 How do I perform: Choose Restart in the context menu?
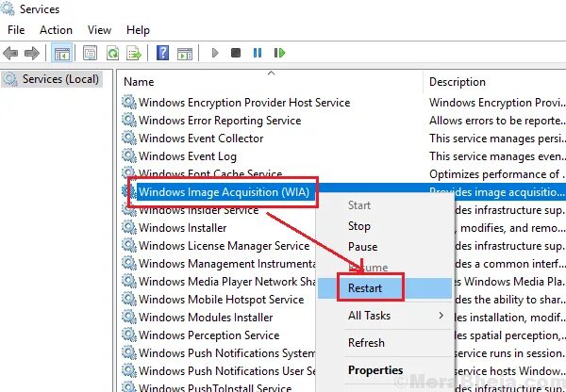[x=385, y=287]
